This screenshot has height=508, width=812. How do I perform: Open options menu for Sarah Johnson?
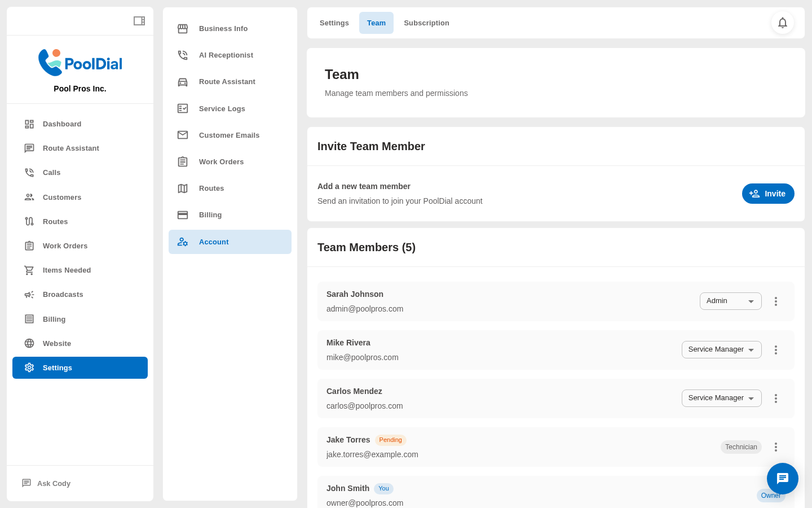tap(775, 301)
